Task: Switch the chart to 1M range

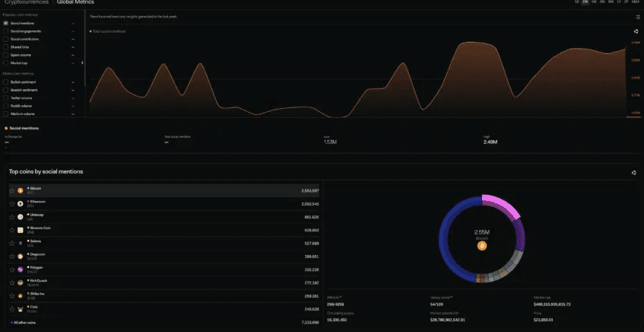Action: (x=594, y=2)
